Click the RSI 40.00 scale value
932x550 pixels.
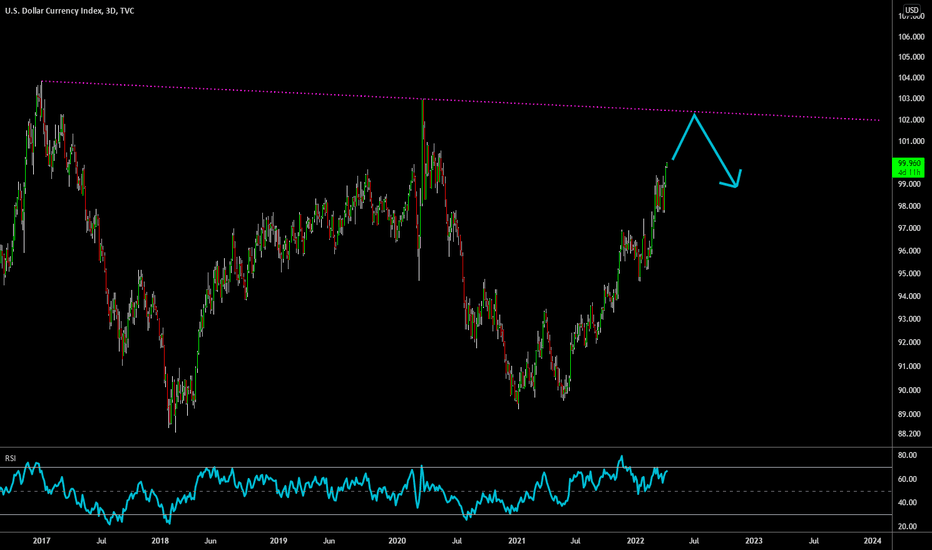click(x=908, y=502)
